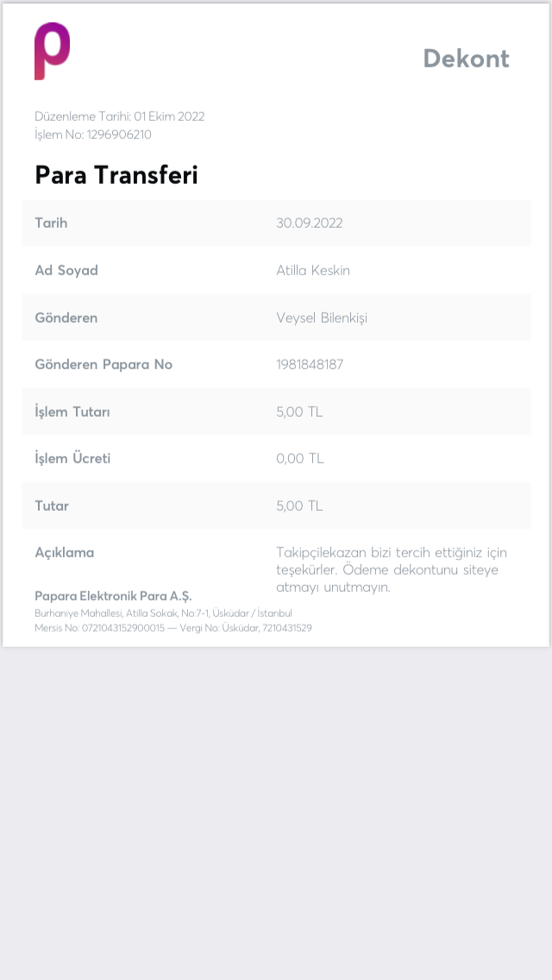The width and height of the screenshot is (552, 980).
Task: Click the İşlem No 1296906210 text
Action: coord(93,135)
